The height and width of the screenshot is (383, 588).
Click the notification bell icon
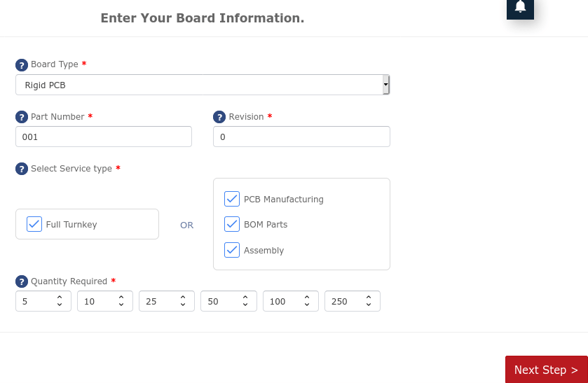(520, 7)
